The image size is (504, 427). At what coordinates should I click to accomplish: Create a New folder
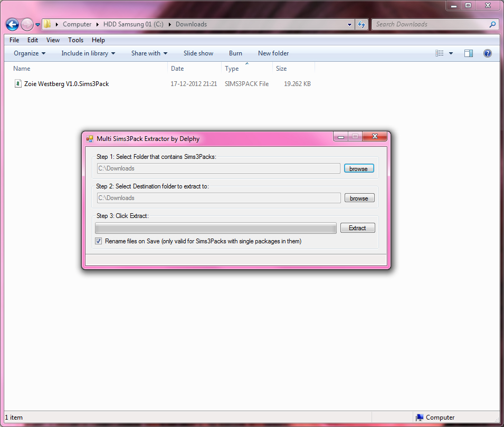coord(273,53)
